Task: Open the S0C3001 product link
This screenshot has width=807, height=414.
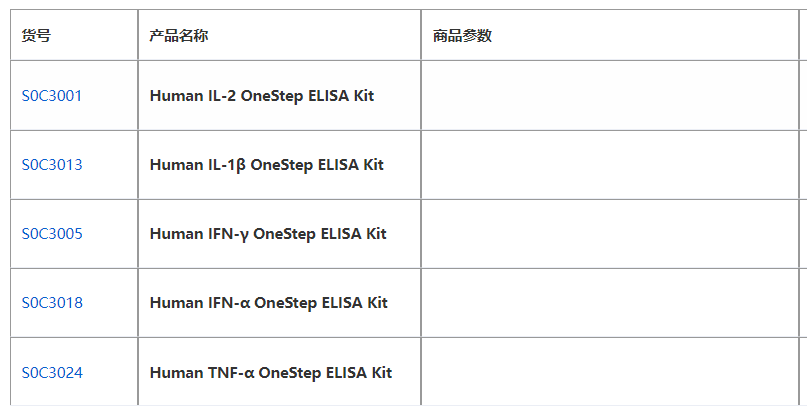Action: pyautogui.click(x=52, y=96)
